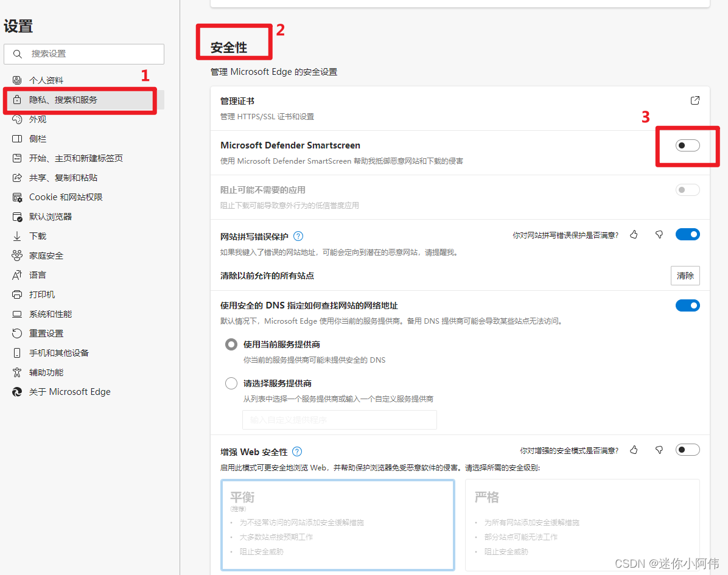Click 家庭安全 text in sidebar
Screen dimensions: 728x575
46,256
